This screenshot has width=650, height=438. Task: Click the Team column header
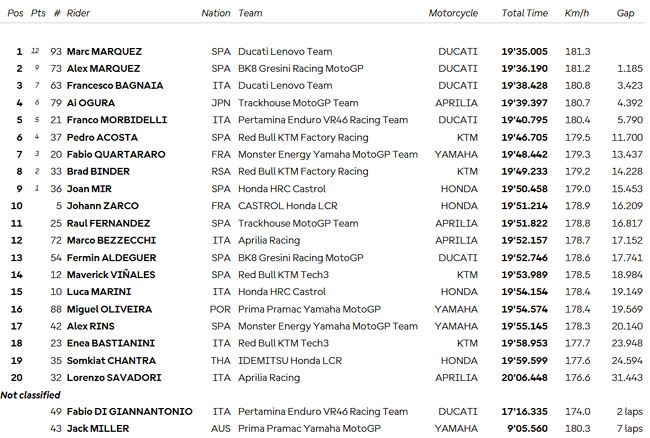250,13
